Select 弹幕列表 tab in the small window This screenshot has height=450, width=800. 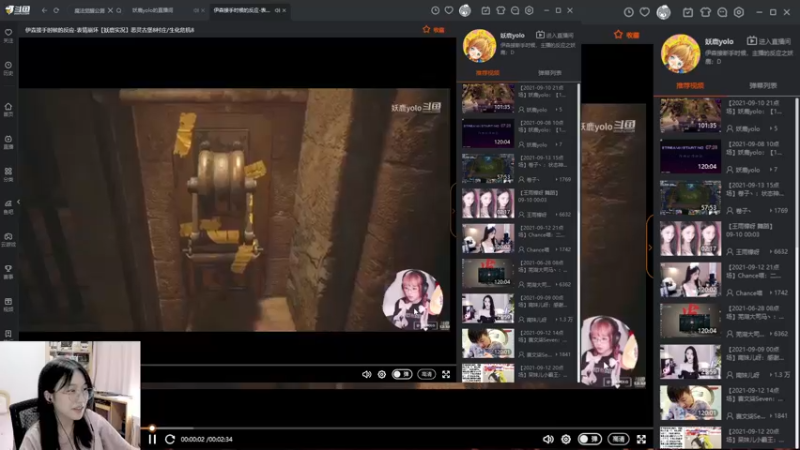549,73
